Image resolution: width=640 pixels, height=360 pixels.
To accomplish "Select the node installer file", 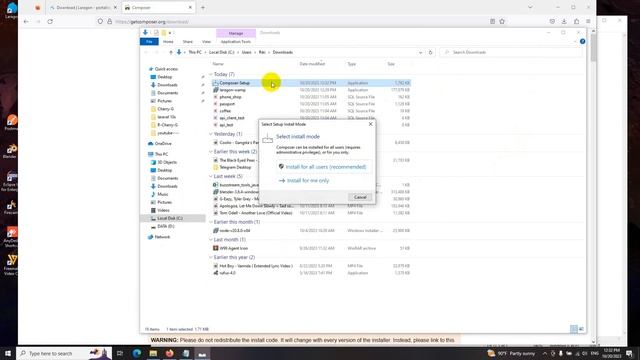I will pos(311,231).
